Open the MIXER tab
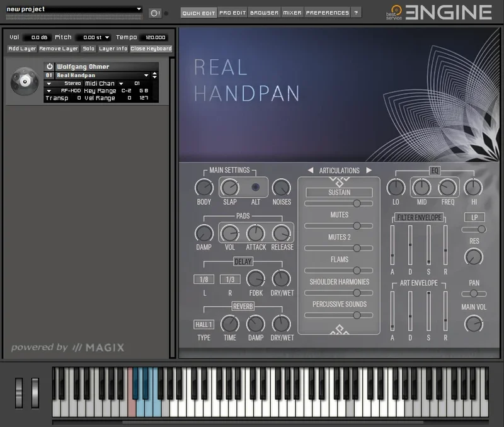The width and height of the screenshot is (504, 427). coord(292,13)
